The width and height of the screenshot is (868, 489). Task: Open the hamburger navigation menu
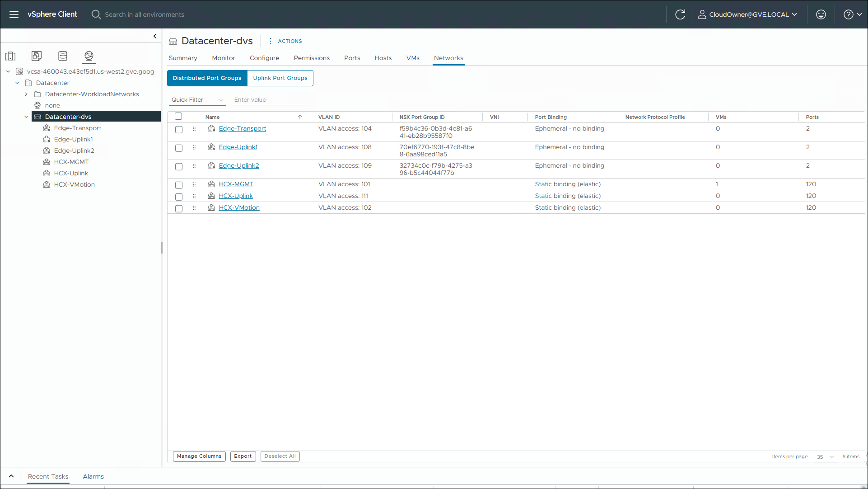[x=14, y=14]
